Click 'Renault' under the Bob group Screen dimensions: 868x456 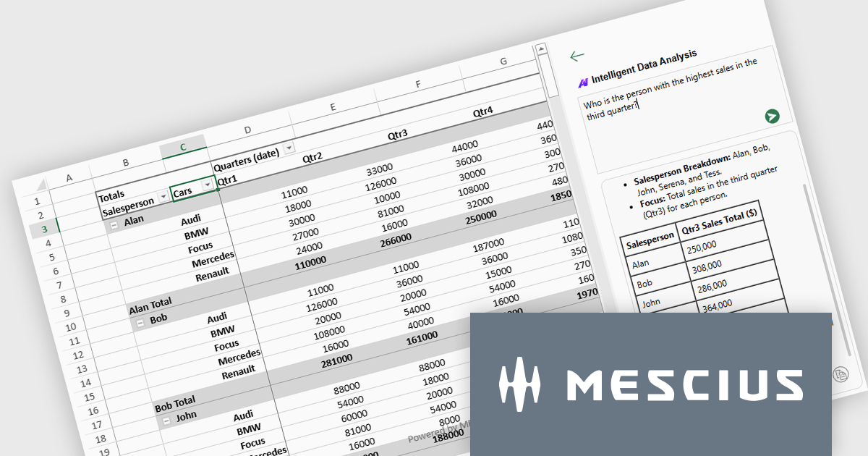tap(239, 372)
